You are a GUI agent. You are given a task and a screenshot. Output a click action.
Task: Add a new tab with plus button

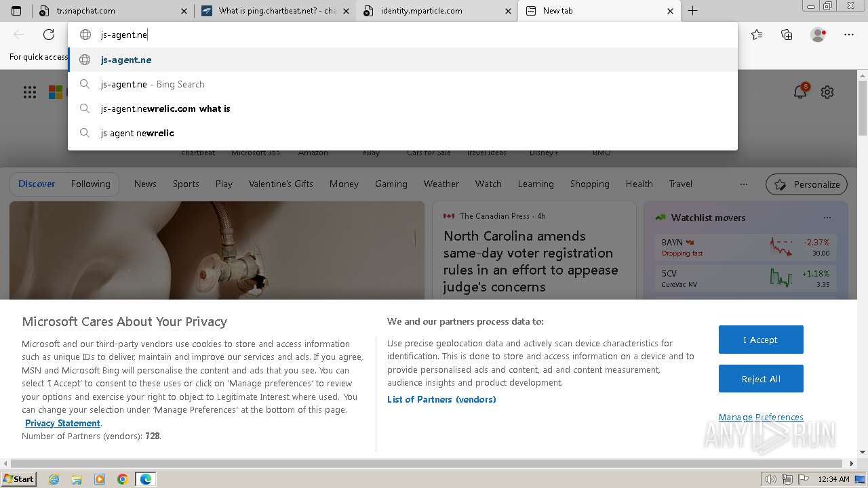(x=692, y=11)
